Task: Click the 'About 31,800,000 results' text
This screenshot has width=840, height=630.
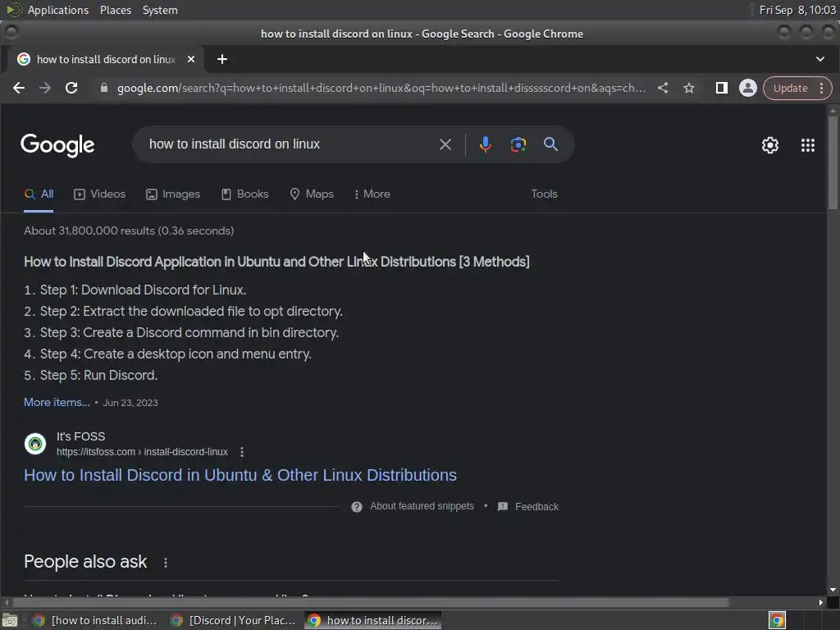Action: click(x=129, y=231)
